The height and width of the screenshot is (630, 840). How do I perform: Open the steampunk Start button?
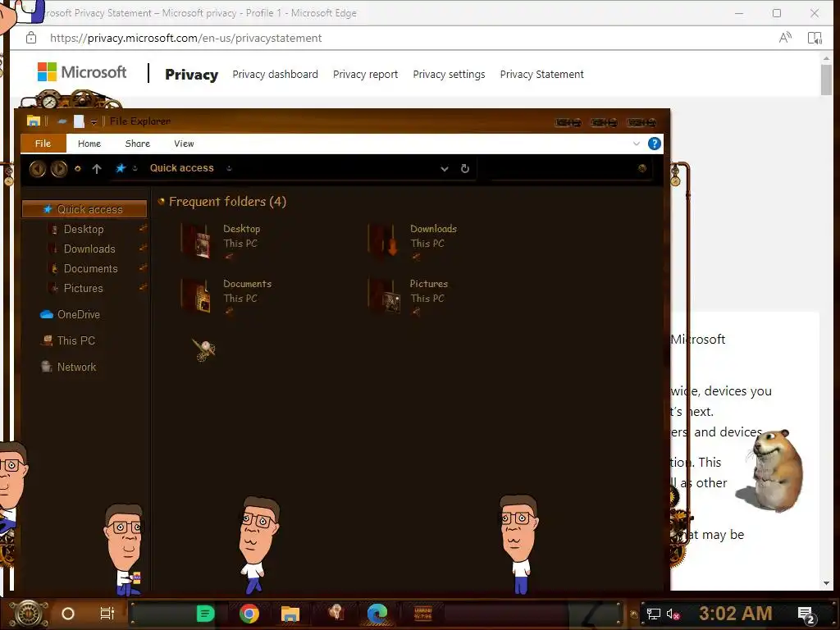point(28,614)
